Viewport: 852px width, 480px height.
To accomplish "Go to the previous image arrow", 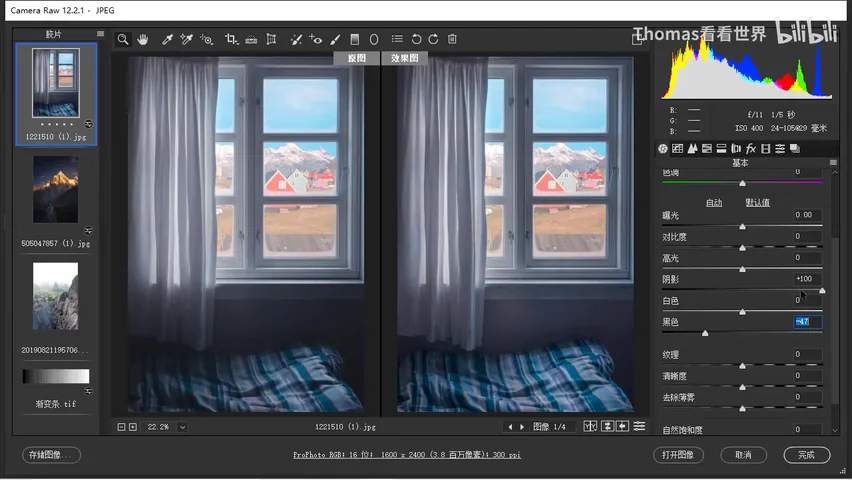I will (x=510, y=427).
